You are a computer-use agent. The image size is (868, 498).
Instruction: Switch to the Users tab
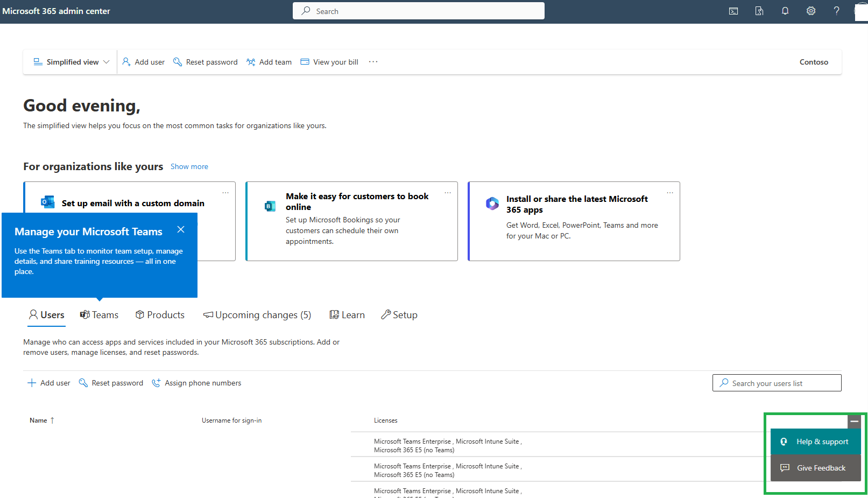click(47, 315)
